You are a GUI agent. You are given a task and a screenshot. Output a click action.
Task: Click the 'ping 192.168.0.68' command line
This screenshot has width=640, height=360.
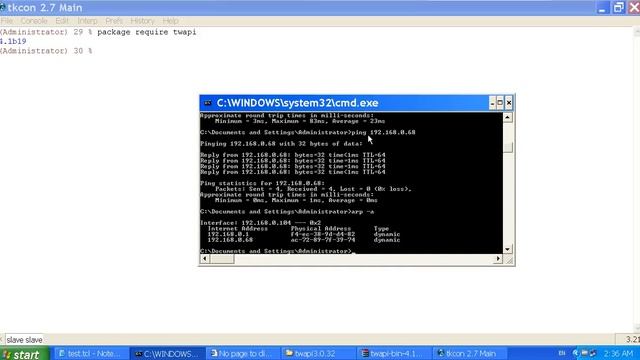tap(307, 132)
